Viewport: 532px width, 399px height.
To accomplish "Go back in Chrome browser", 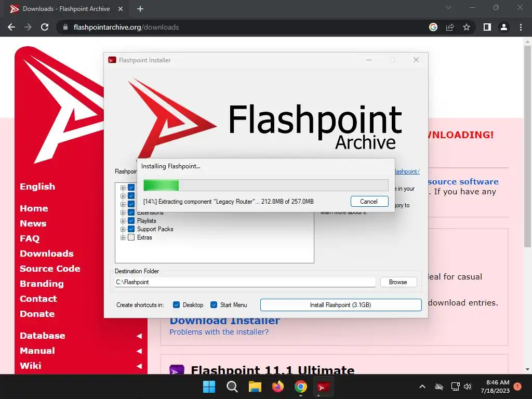I will 11,27.
